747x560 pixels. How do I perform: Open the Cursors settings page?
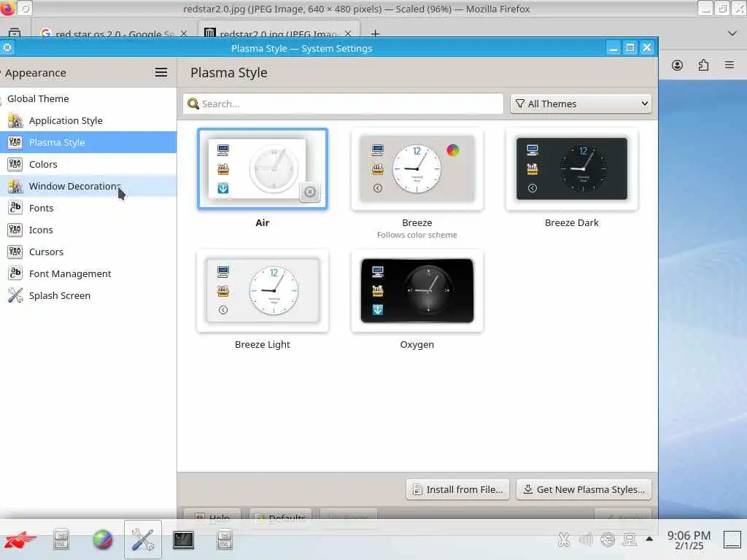tap(88, 252)
